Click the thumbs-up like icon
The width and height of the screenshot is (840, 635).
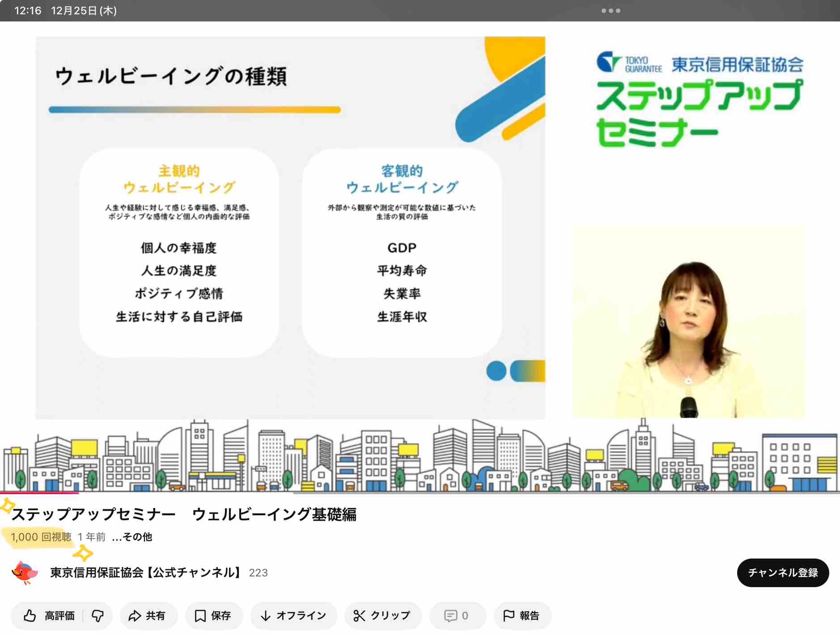click(30, 616)
